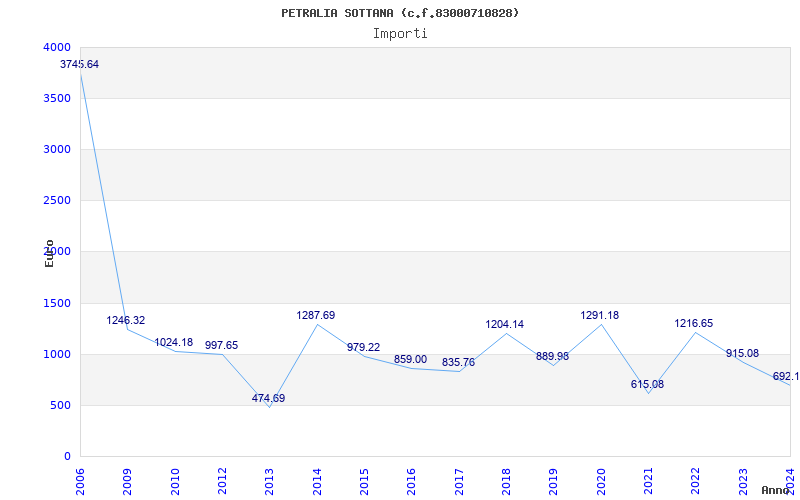Click the 692.1 value label at right edge
This screenshot has width=800, height=500.
click(786, 377)
